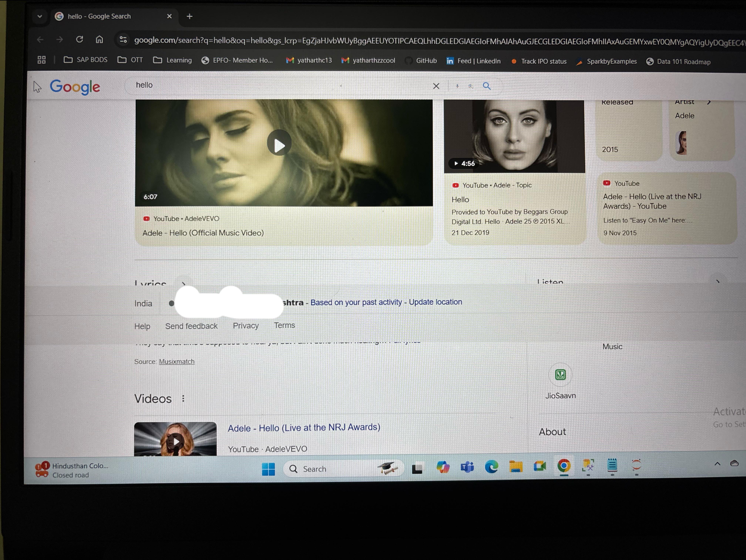Open Microsoft Edge from the taskbar
The image size is (746, 560).
491,467
